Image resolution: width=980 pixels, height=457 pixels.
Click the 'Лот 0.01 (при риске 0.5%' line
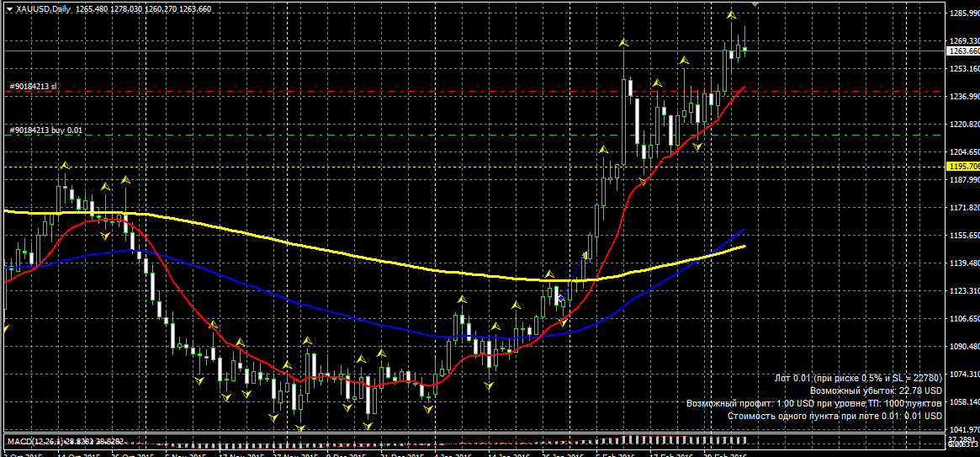click(x=858, y=378)
